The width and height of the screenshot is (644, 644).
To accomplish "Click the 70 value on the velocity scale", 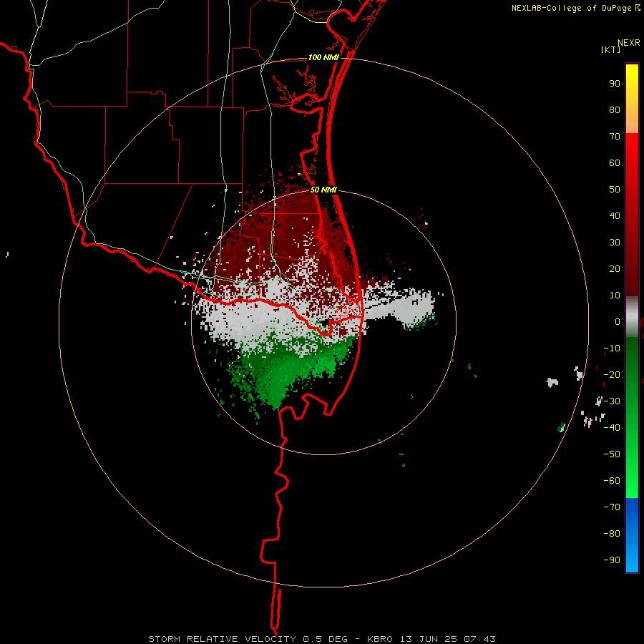I will [615, 137].
